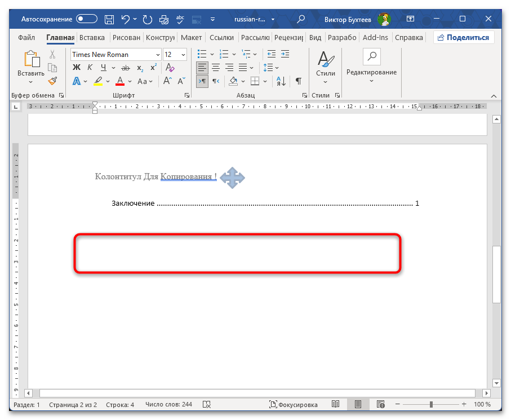Click the Increase Indent icon
Screen dimensions: 511x420
(285, 54)
